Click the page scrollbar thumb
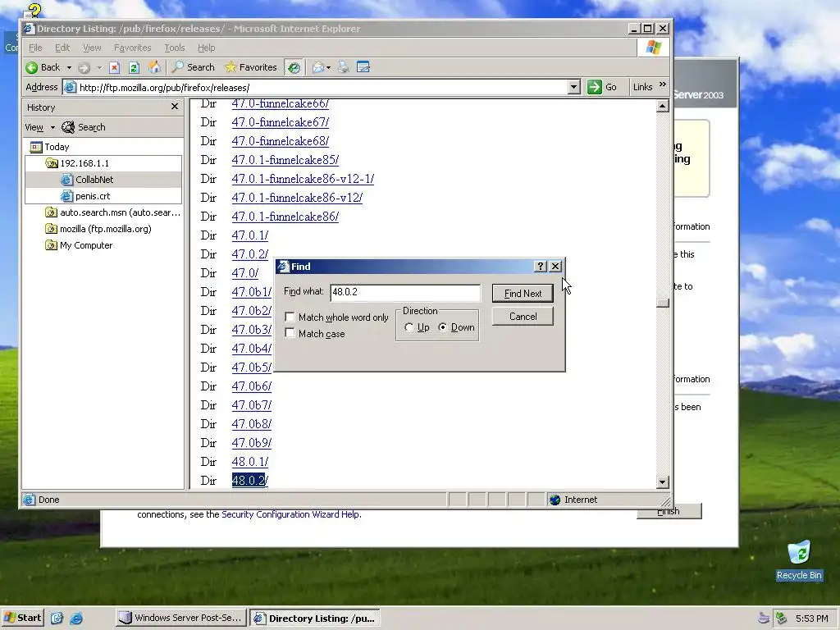The height and width of the screenshot is (630, 840). coord(663,303)
